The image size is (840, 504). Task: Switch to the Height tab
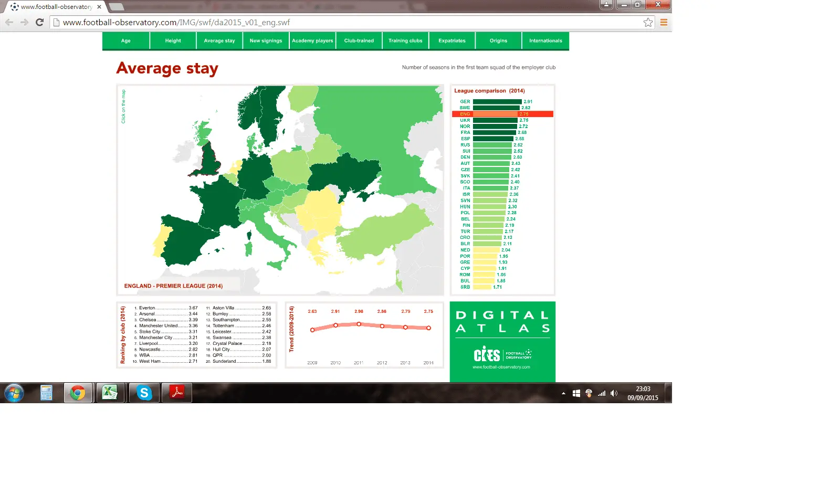coord(173,40)
